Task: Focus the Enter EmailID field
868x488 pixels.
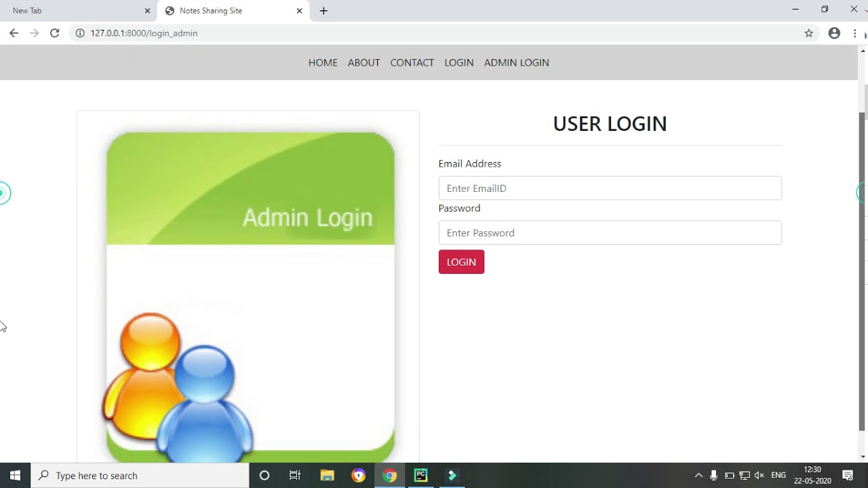Action: pyautogui.click(x=610, y=188)
